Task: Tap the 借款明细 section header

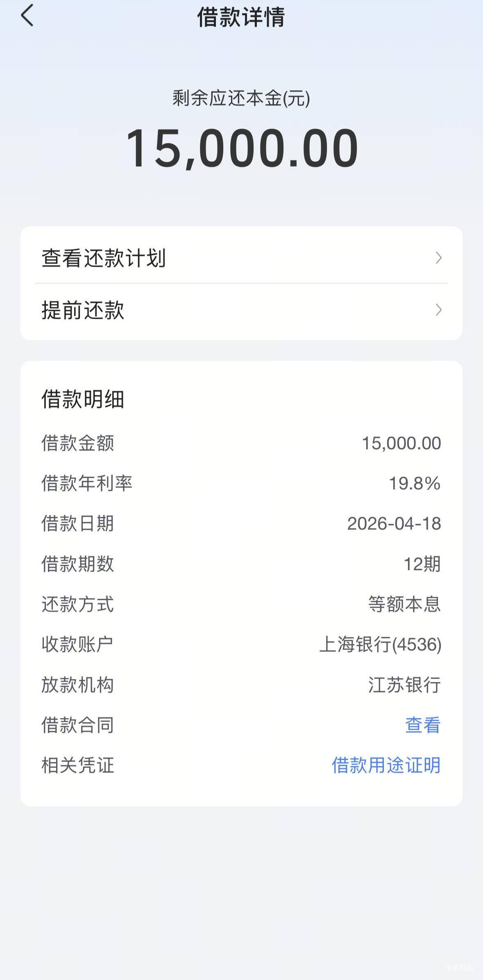Action: tap(83, 399)
